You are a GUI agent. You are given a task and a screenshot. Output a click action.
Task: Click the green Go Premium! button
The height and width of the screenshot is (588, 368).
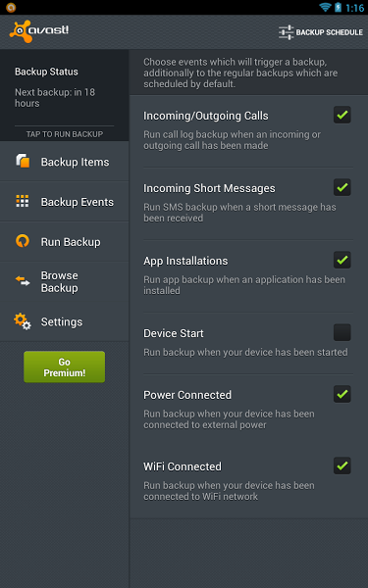coord(64,367)
